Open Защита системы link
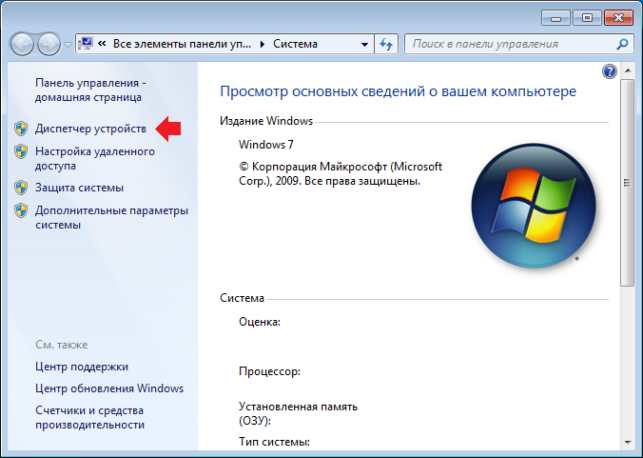The image size is (643, 458). click(x=79, y=188)
